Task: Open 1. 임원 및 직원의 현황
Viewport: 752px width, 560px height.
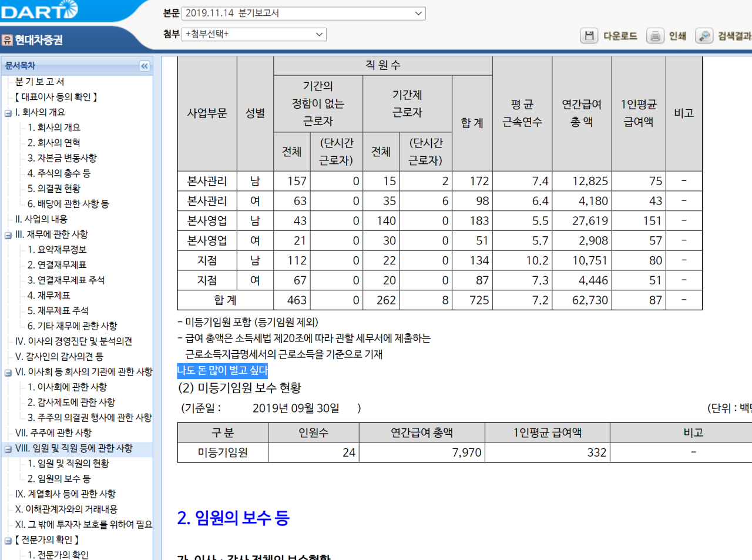Action: pyautogui.click(x=68, y=464)
